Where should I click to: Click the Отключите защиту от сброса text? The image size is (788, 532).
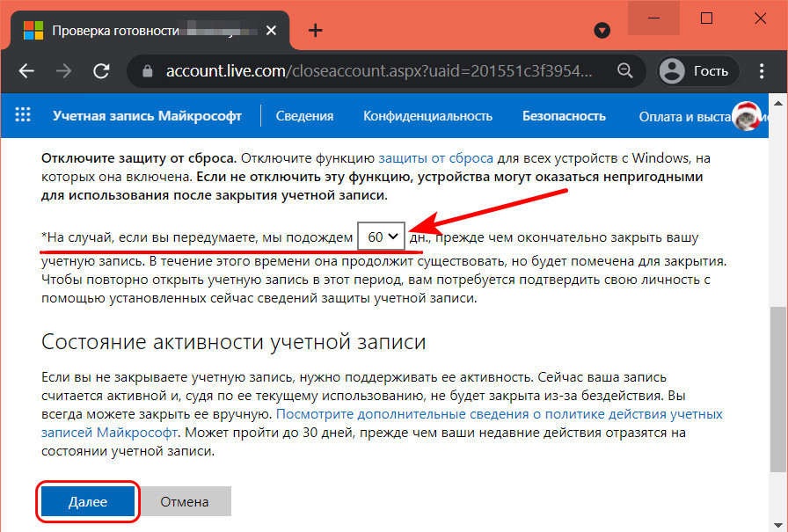(x=139, y=158)
